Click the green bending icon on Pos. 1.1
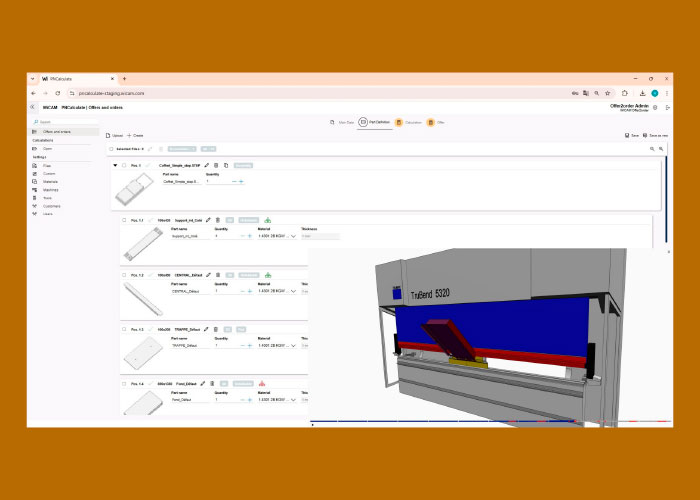Viewport: 700px width, 500px height. 268,220
